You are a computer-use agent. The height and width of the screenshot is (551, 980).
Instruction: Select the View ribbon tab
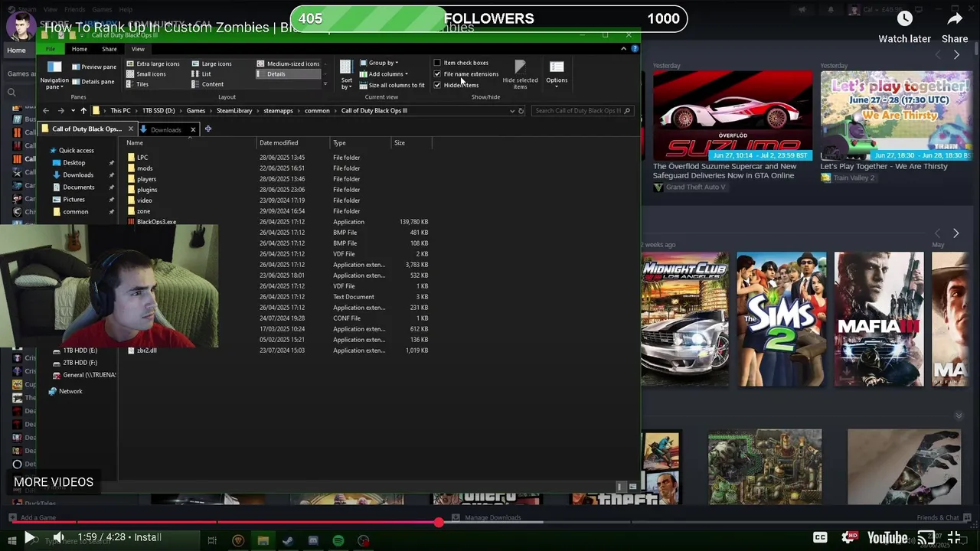pyautogui.click(x=138, y=49)
